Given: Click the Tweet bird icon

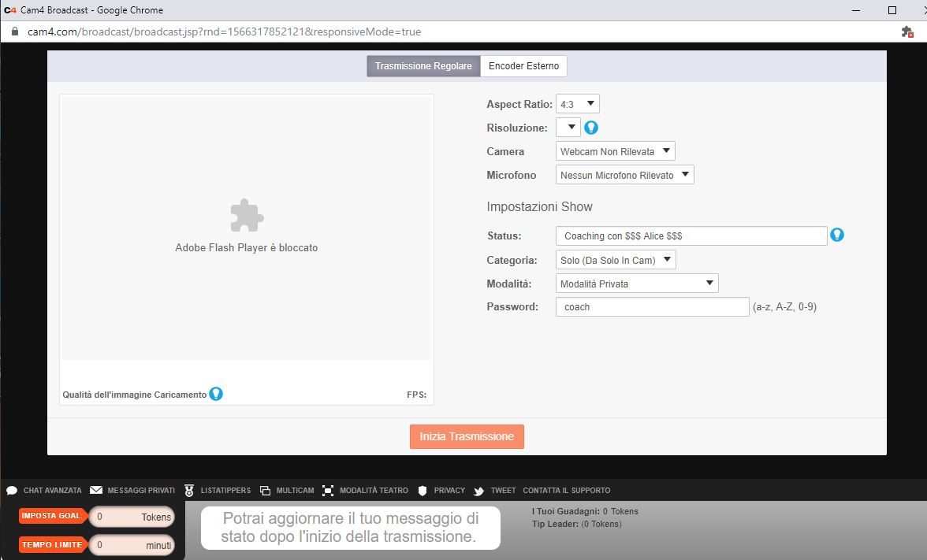Looking at the screenshot, I should [478, 491].
